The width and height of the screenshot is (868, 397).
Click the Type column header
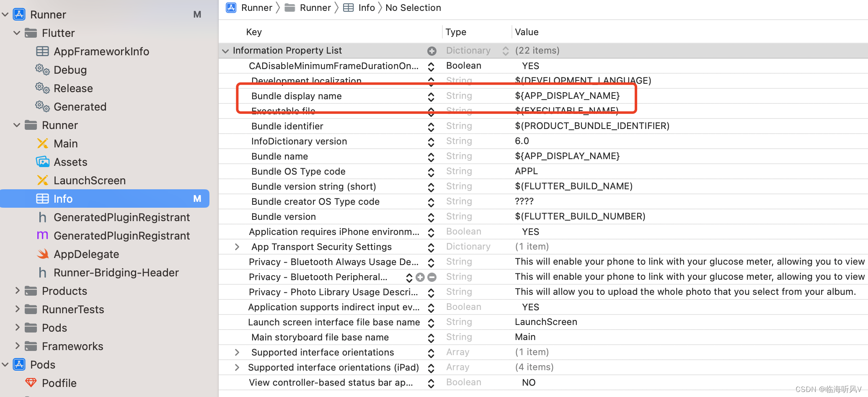pyautogui.click(x=456, y=32)
